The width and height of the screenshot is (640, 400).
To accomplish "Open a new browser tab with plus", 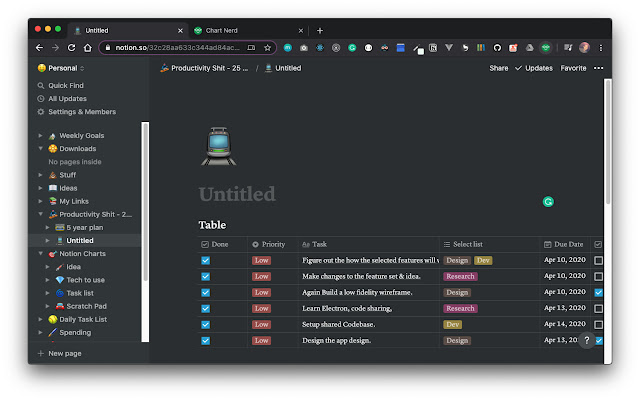I will [x=320, y=31].
